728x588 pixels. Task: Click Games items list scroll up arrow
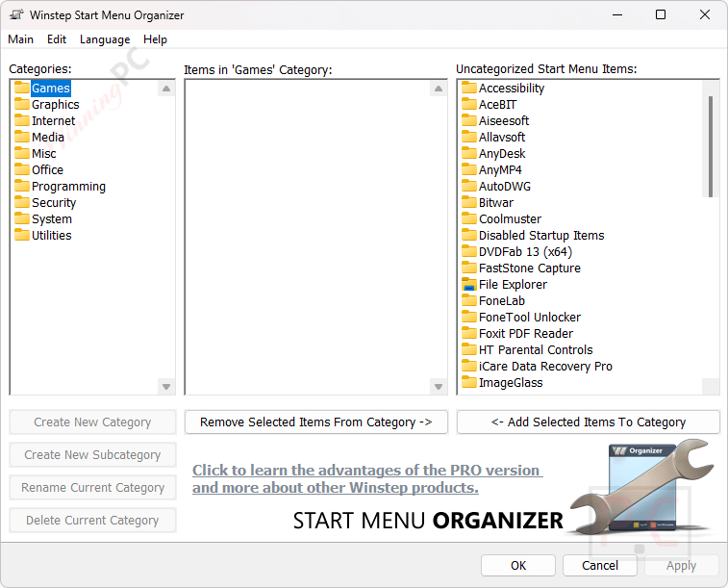439,89
